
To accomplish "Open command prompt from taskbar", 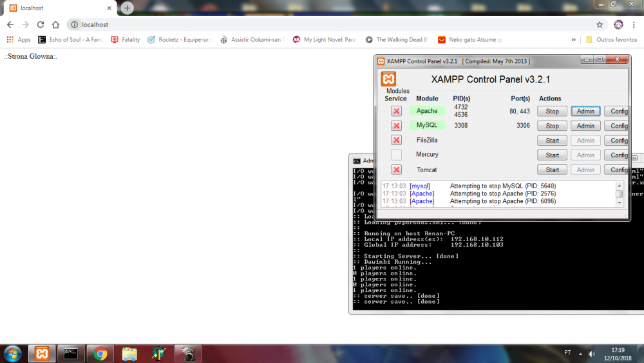I will tap(71, 353).
